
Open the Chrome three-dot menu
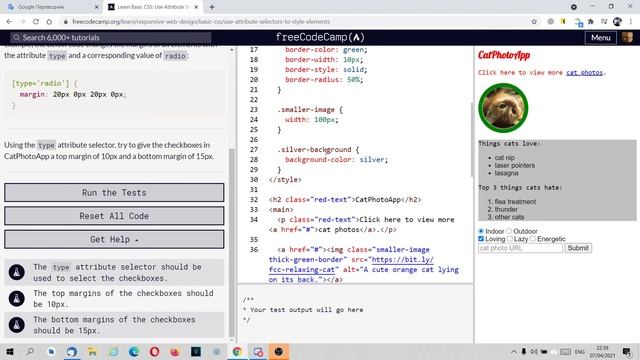[631, 22]
